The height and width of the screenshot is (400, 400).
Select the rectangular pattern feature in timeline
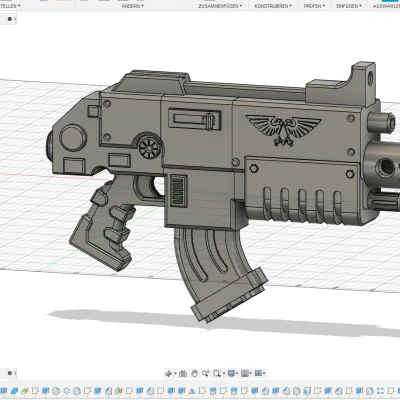tap(380, 391)
